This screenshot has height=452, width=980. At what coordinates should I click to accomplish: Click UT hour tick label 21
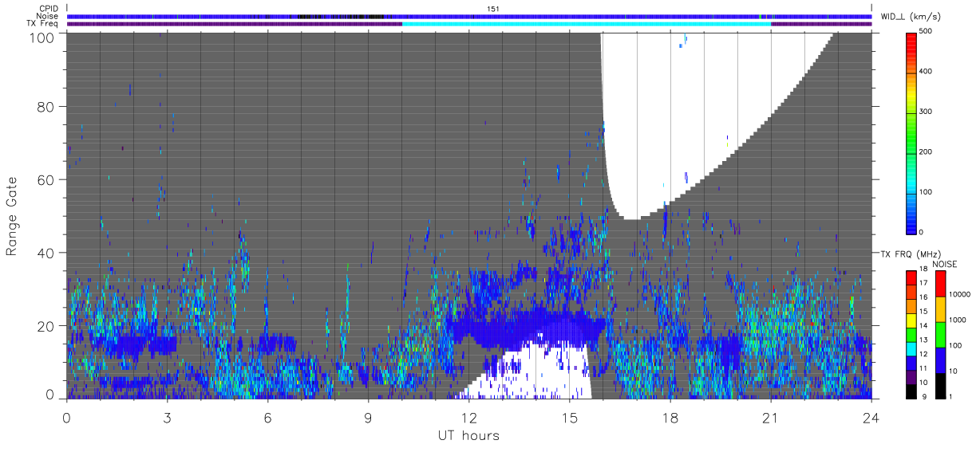click(771, 418)
